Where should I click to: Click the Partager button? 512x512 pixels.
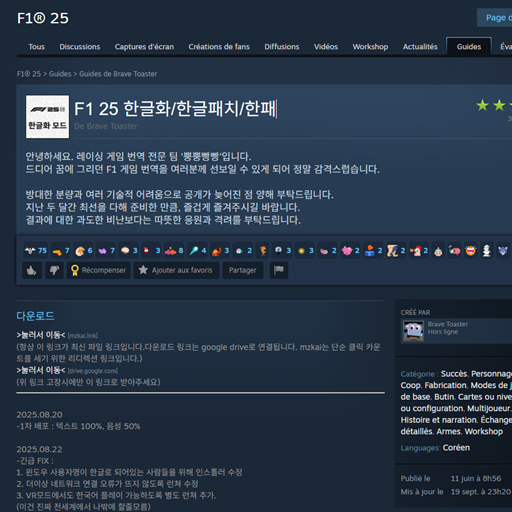click(x=243, y=270)
